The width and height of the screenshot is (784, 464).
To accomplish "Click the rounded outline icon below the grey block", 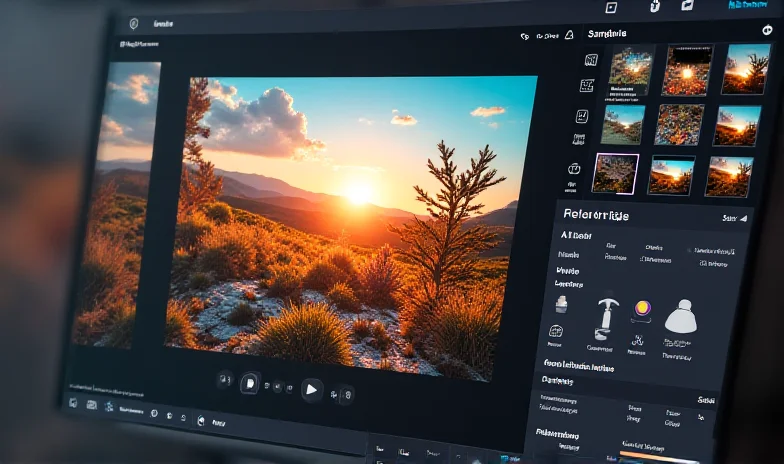I will coord(556,331).
